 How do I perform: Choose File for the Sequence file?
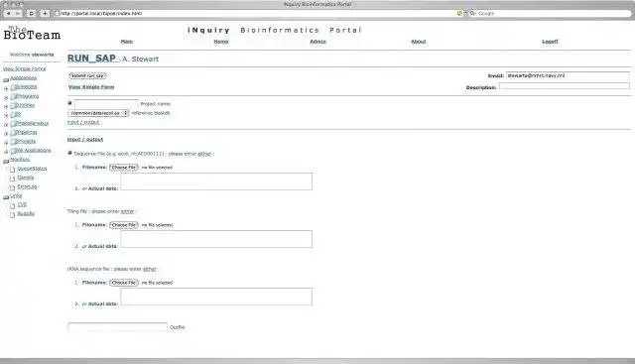coord(124,168)
